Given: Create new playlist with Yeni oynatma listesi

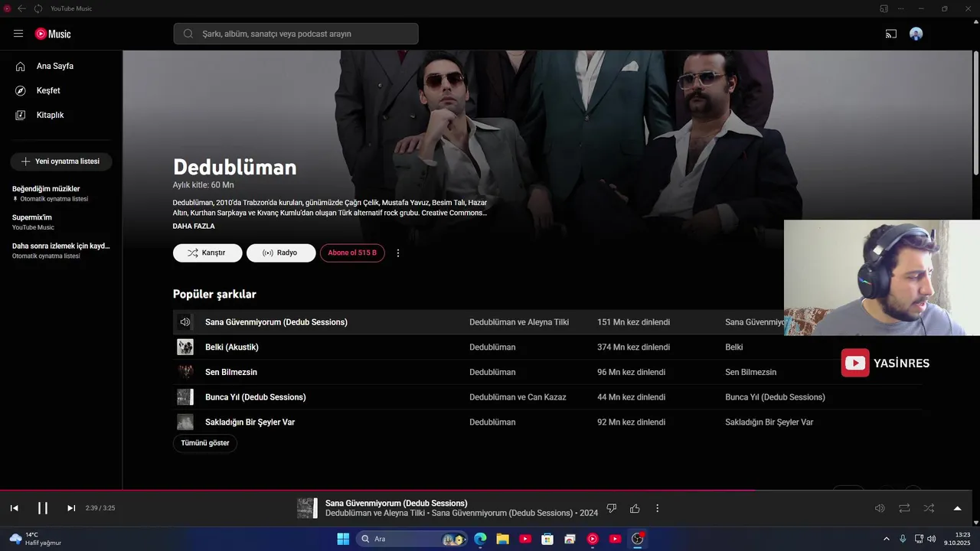Looking at the screenshot, I should click(x=60, y=161).
